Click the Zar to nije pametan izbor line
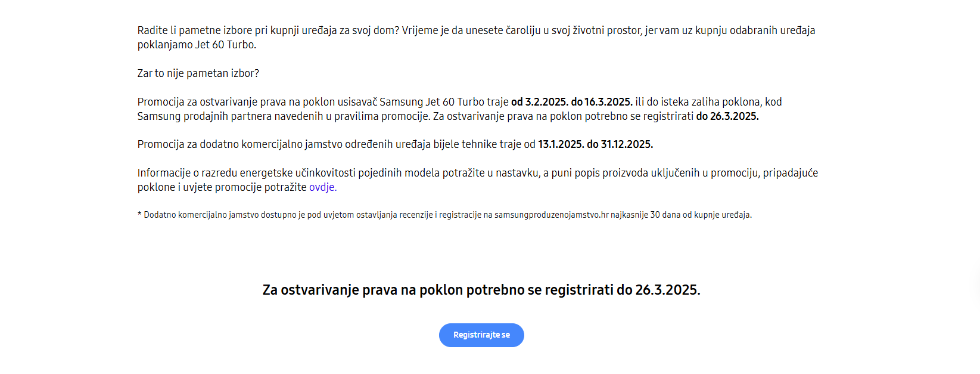Screen dimensions: 980x374 point(197,74)
